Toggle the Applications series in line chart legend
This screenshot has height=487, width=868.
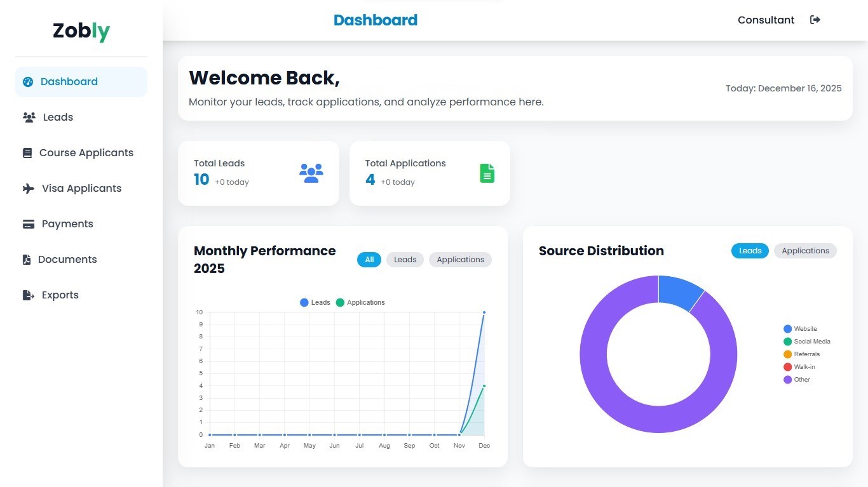(360, 303)
